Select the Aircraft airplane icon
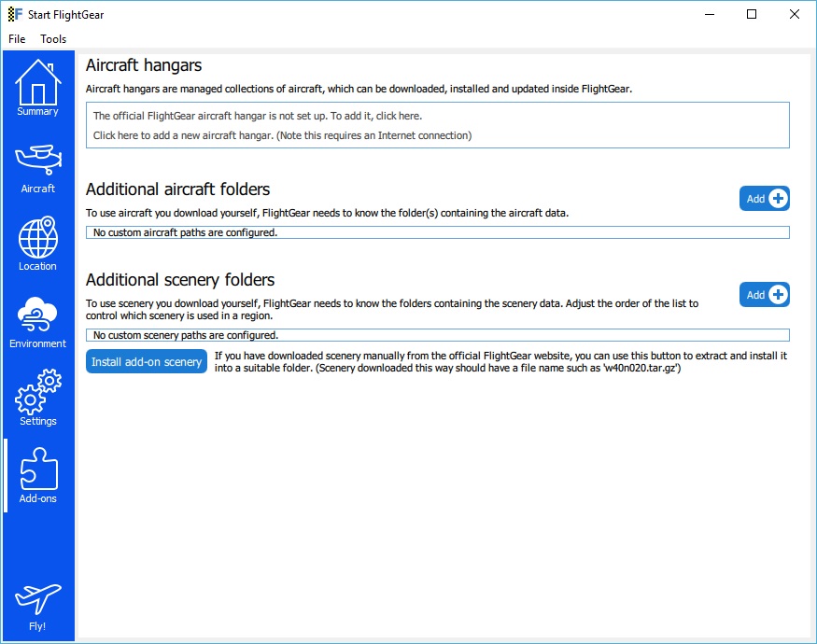 click(37, 166)
